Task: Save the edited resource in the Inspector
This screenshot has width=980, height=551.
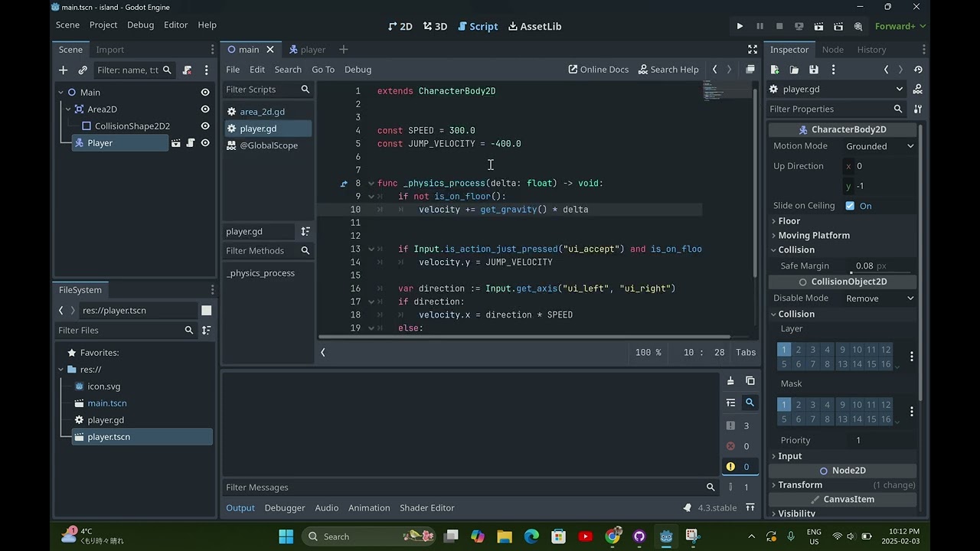Action: 814,70
